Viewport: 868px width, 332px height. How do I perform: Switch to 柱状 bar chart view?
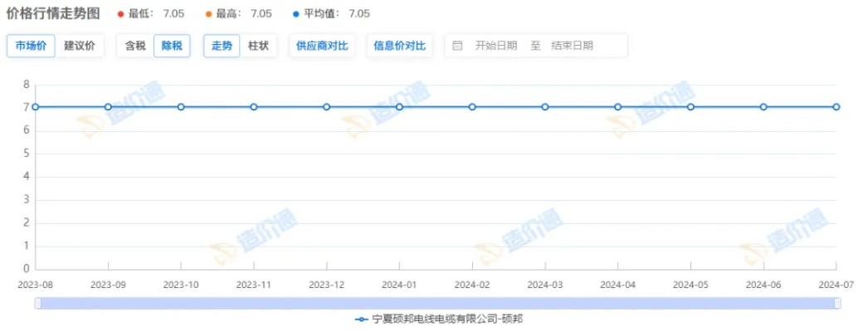pos(259,46)
